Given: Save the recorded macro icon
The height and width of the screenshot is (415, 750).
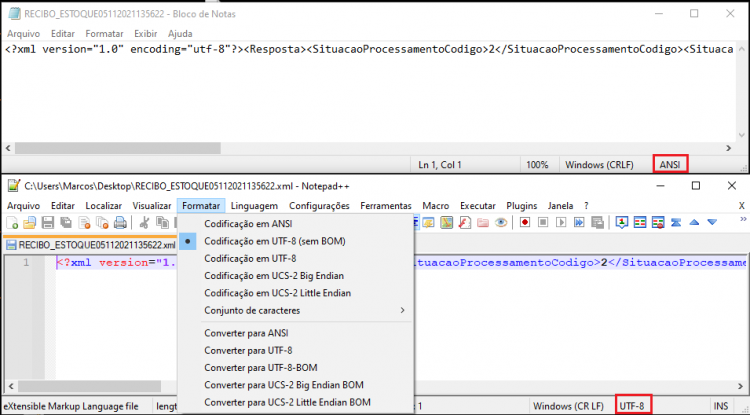Looking at the screenshot, I should pyautogui.click(x=597, y=222).
